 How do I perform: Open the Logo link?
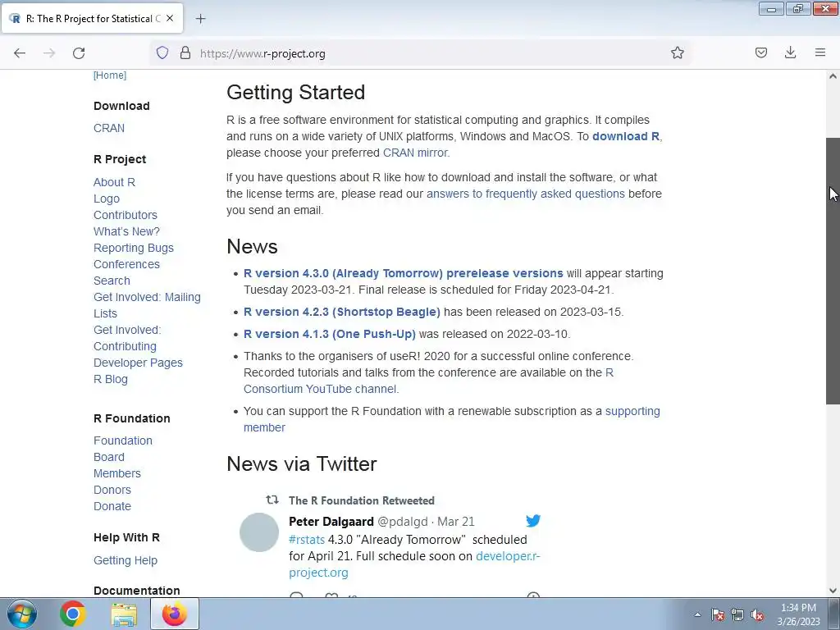[x=107, y=199]
